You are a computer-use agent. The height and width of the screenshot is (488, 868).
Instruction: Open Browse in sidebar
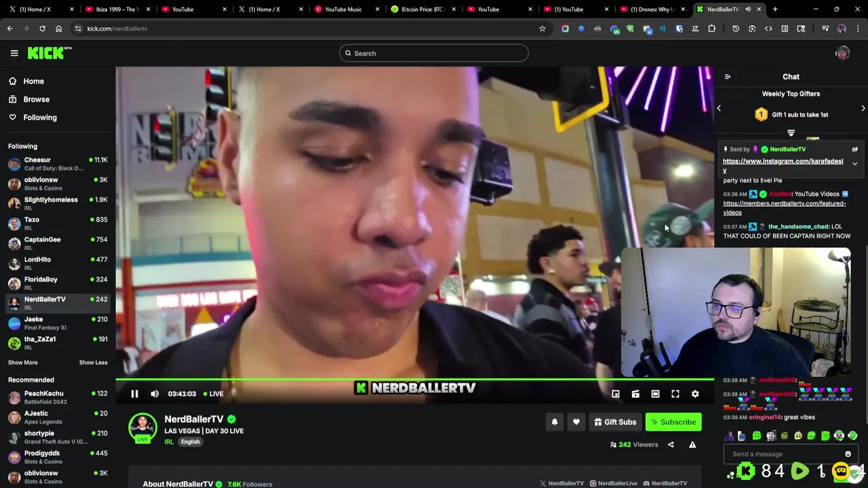click(36, 99)
